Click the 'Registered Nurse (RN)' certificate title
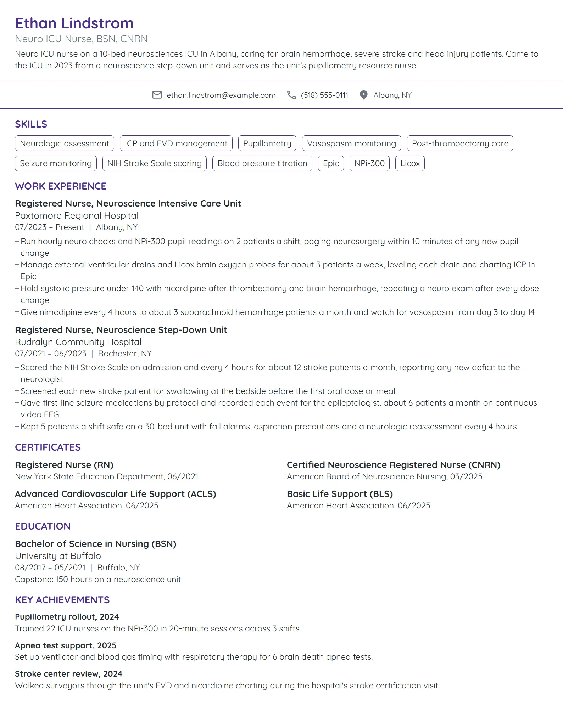This screenshot has width=563, height=728. (x=64, y=465)
